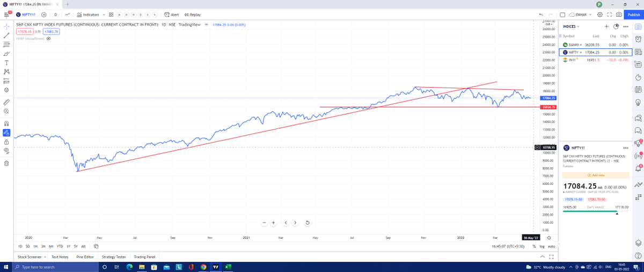
Task: Open the Alerts clock panel
Action: click(638, 39)
